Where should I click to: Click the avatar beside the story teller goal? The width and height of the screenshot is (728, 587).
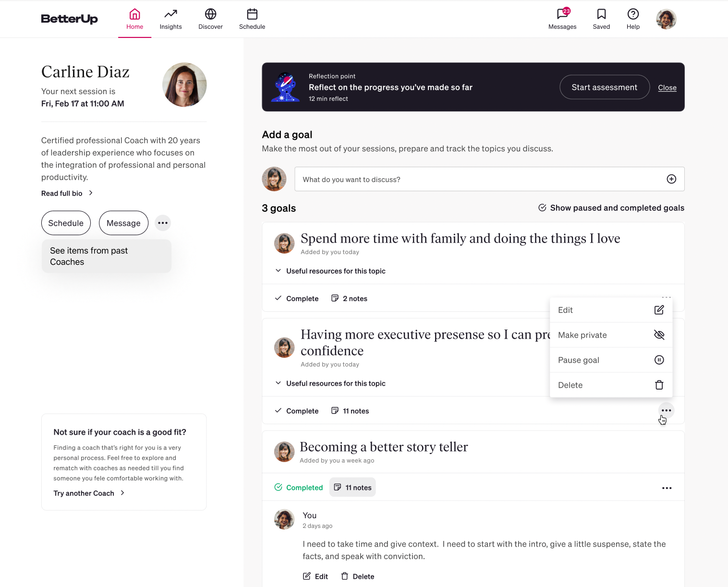tap(284, 452)
